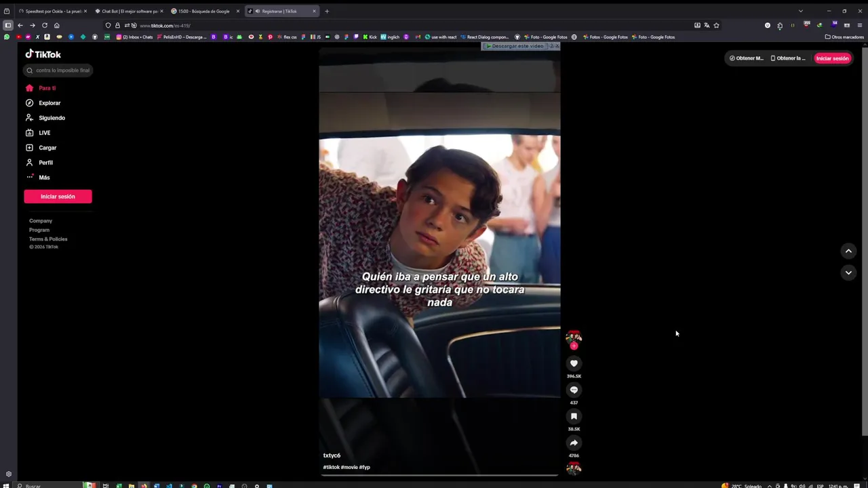Screen dimensions: 868x488
Task: Expand Terms & Policies footer section
Action: (x=48, y=239)
